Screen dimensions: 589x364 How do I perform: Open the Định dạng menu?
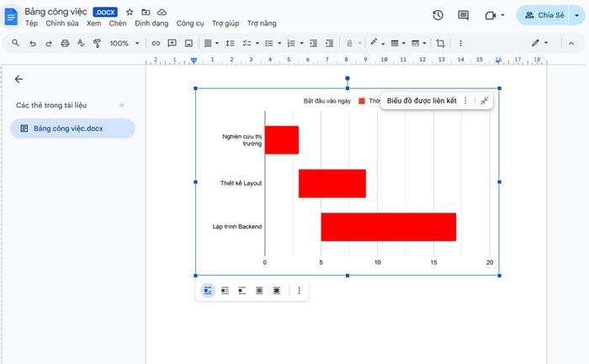pyautogui.click(x=151, y=24)
